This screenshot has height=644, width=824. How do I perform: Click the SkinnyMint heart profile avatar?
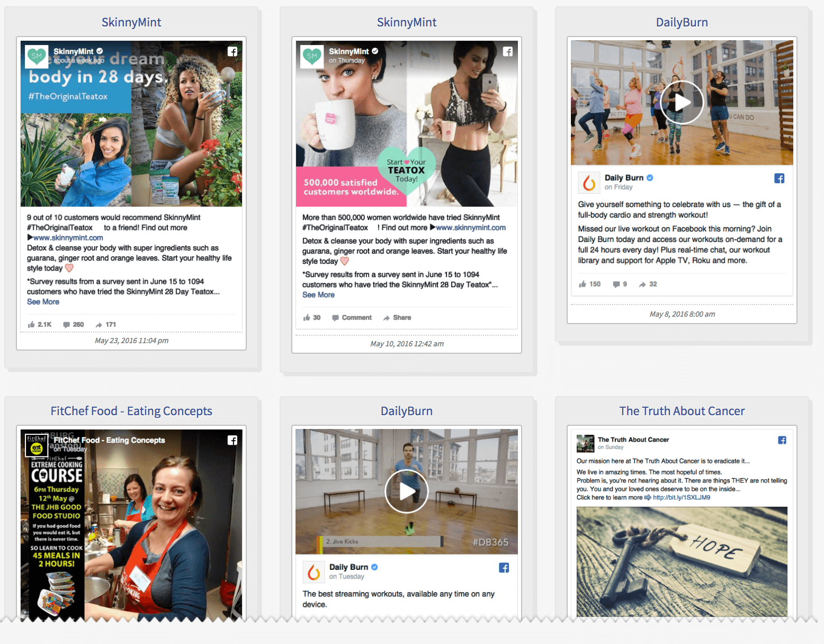(x=37, y=57)
